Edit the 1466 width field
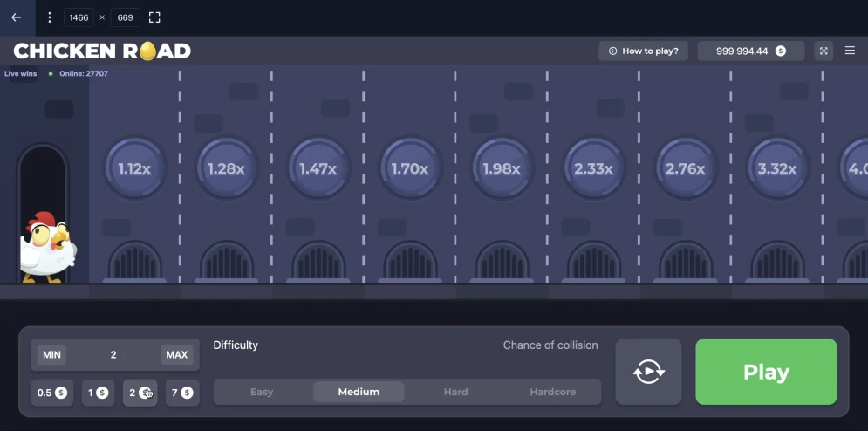The image size is (868, 431). [79, 17]
